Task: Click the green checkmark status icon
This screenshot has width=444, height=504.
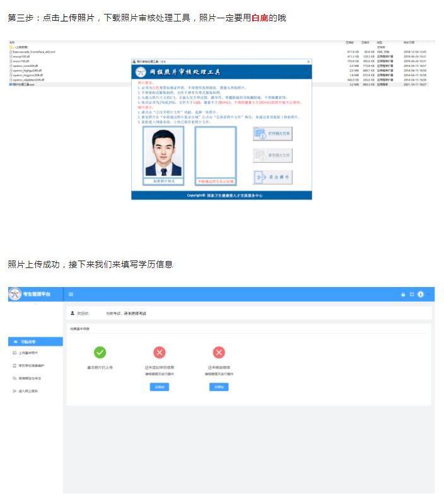Action: point(100,353)
